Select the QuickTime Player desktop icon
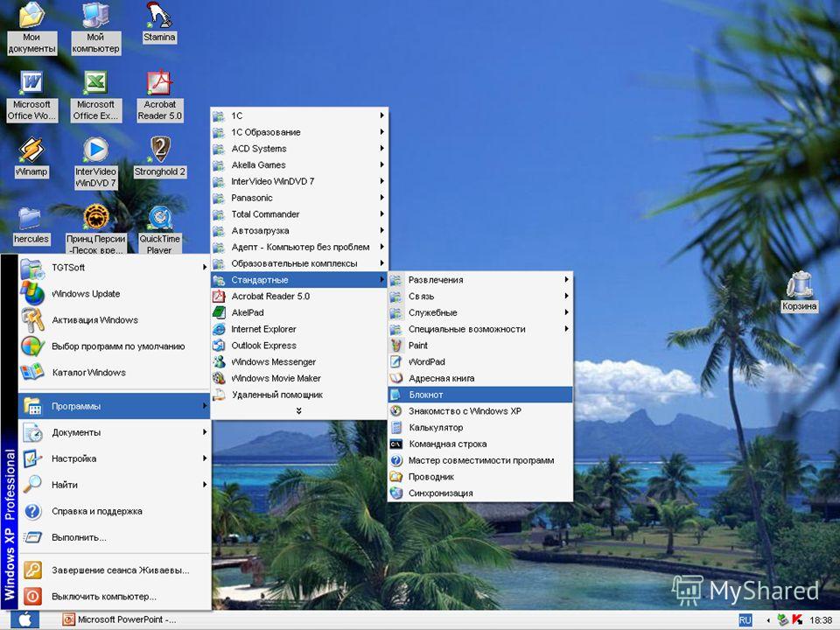The height and width of the screenshot is (630, 840). click(159, 229)
